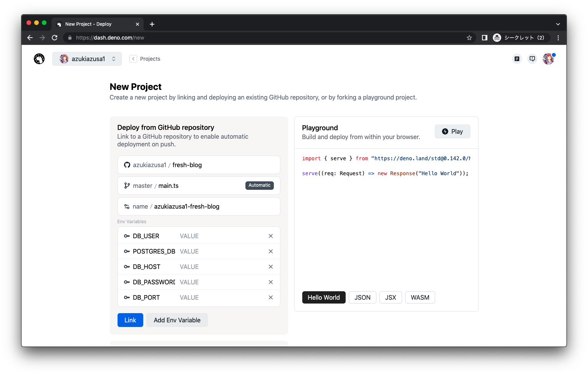Open the user avatar menu

pos(548,59)
